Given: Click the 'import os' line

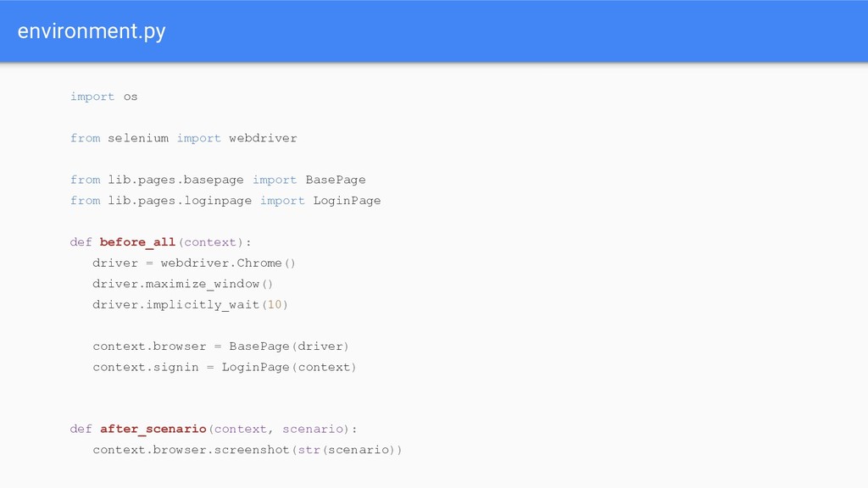Looking at the screenshot, I should [103, 97].
